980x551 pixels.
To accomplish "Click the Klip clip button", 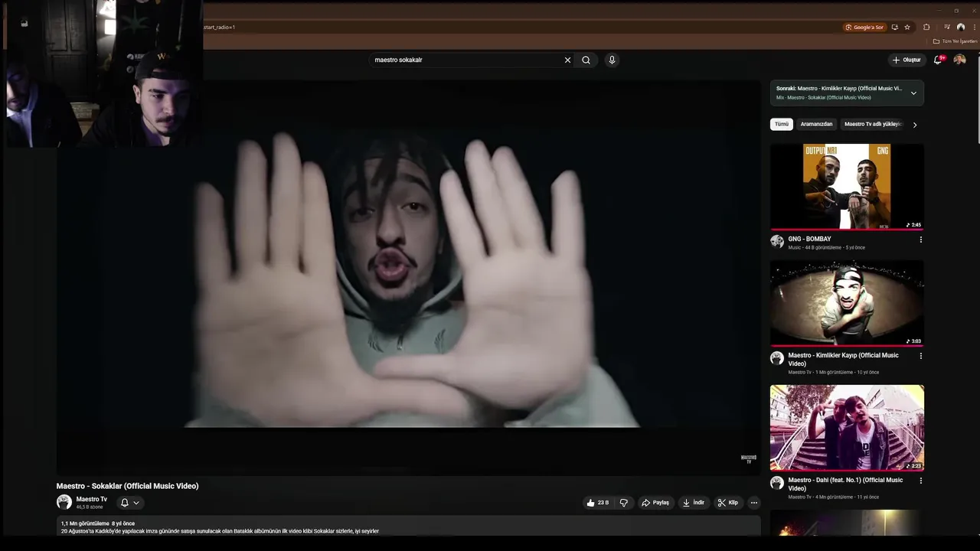I will coord(728,503).
